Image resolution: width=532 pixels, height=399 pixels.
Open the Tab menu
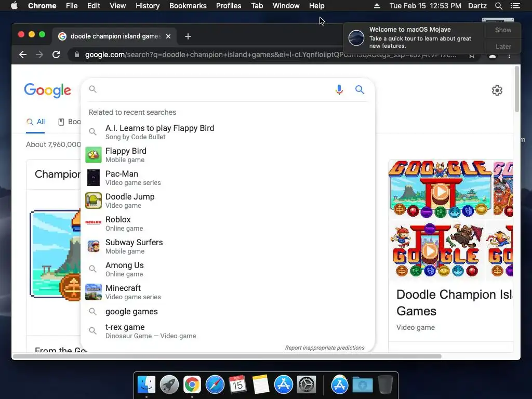click(257, 6)
